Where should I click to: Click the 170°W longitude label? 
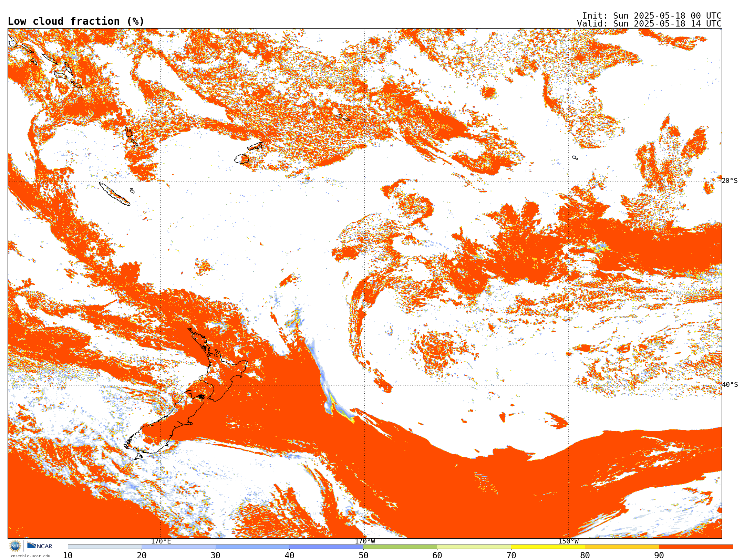click(x=365, y=541)
